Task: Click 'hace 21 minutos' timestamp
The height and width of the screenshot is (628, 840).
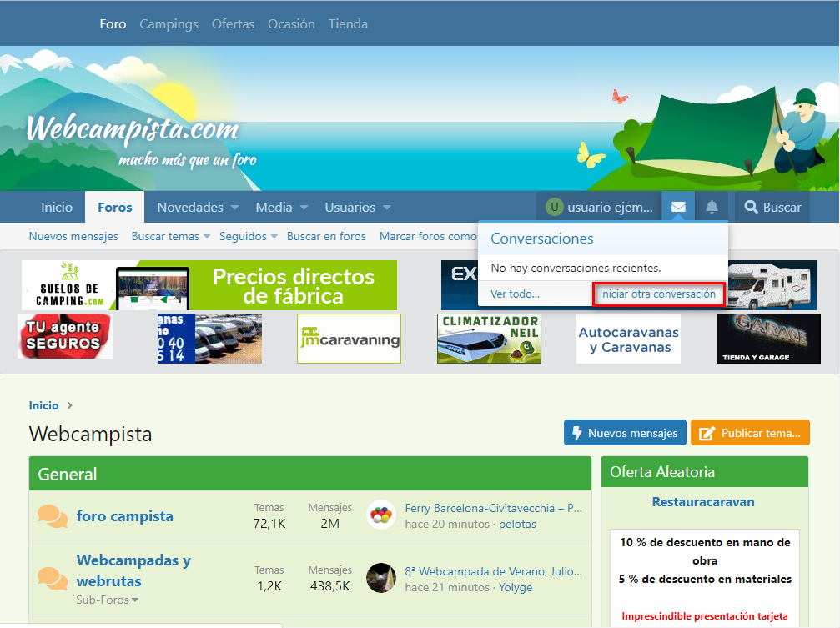Action: 447,587
